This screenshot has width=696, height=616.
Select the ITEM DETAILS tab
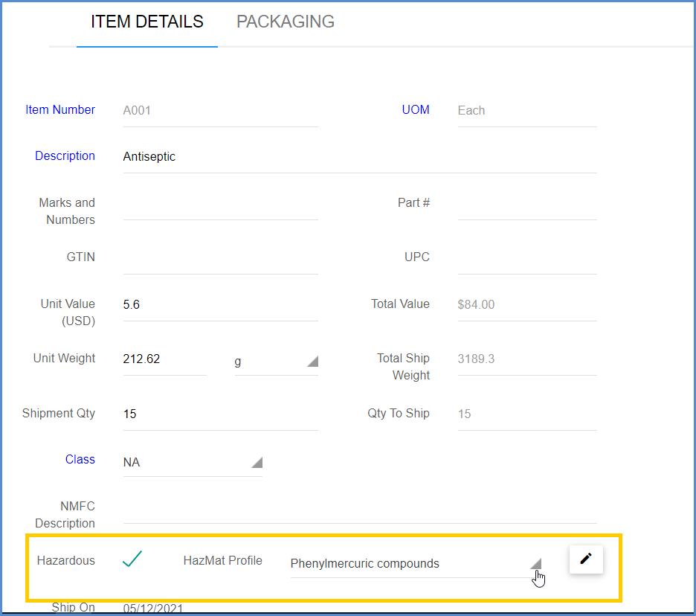point(147,22)
